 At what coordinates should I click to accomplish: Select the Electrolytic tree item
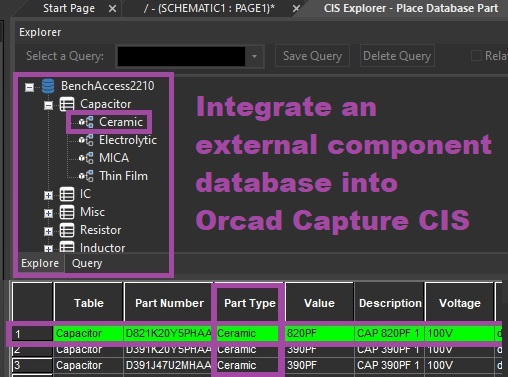(128, 140)
